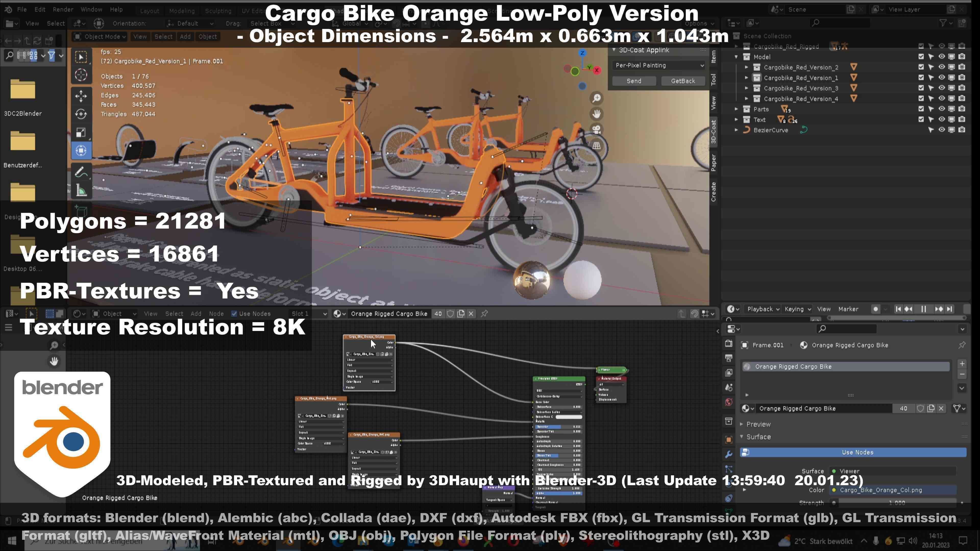Toggle camera view gizmo in viewport
This screenshot has width=980, height=551.
[596, 129]
